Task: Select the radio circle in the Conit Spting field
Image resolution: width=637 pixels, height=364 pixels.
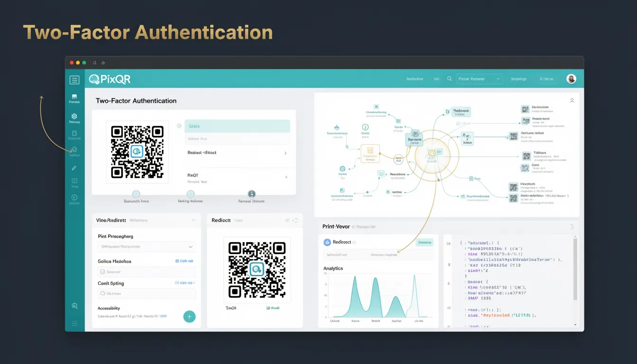Action: pos(102,294)
